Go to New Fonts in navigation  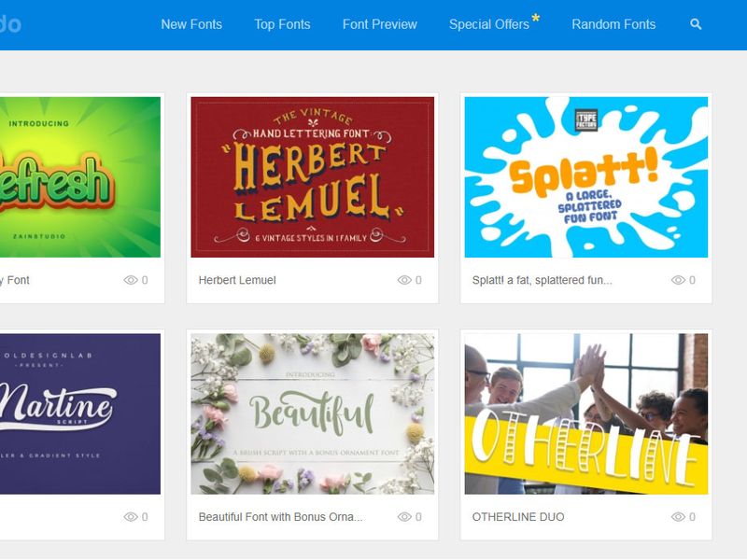(x=191, y=24)
